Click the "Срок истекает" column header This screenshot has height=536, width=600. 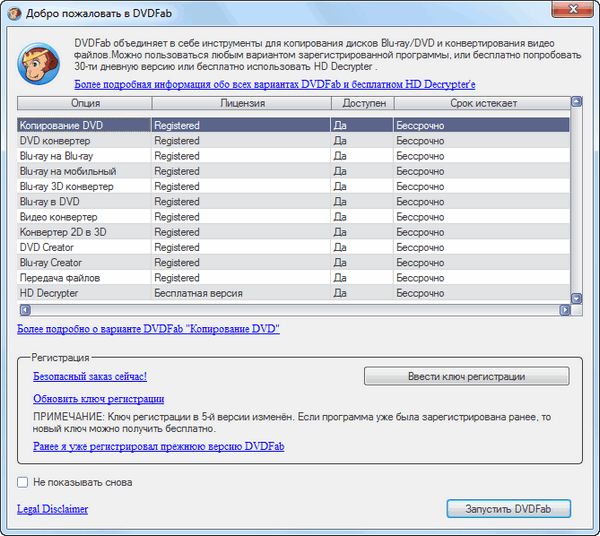coord(480,103)
